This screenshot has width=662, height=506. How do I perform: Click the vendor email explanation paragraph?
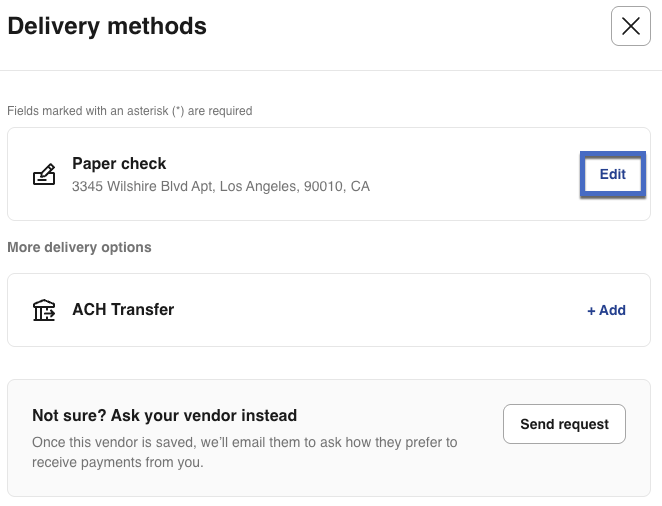pos(244,442)
